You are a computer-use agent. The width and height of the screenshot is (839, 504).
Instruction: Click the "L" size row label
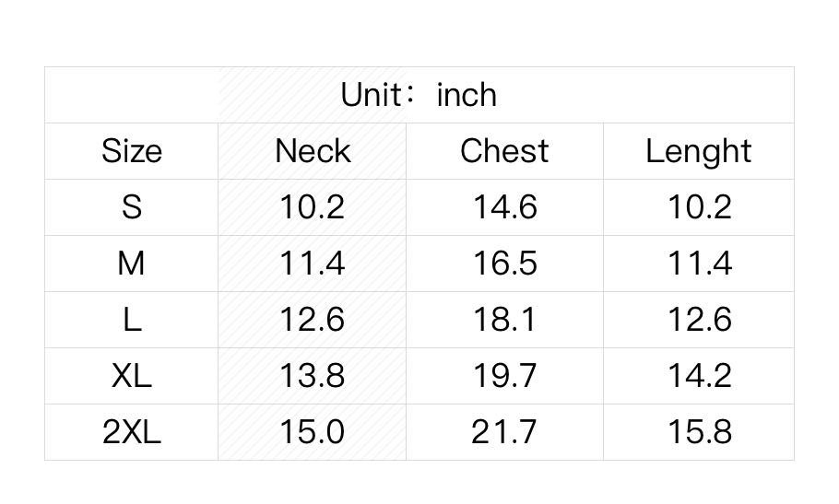tap(131, 320)
